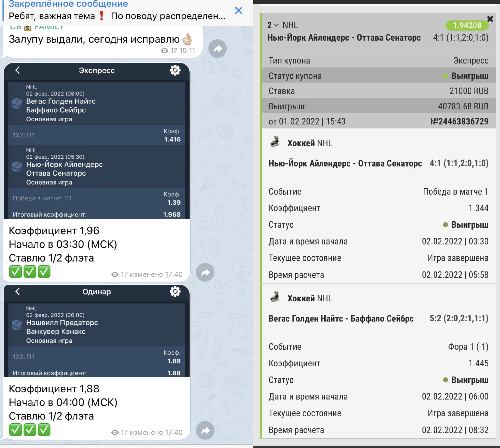Click settlement time 02.02.2022 | 05:58
The width and height of the screenshot is (500, 448).
click(455, 275)
